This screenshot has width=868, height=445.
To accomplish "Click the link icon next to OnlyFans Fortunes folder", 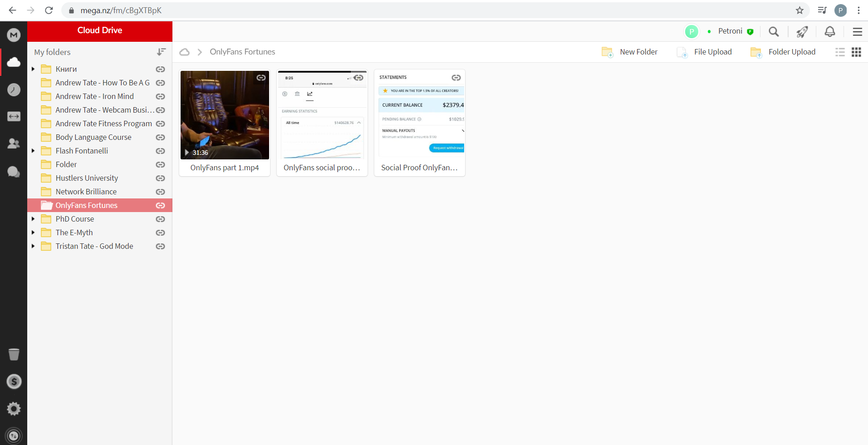I will click(x=160, y=206).
